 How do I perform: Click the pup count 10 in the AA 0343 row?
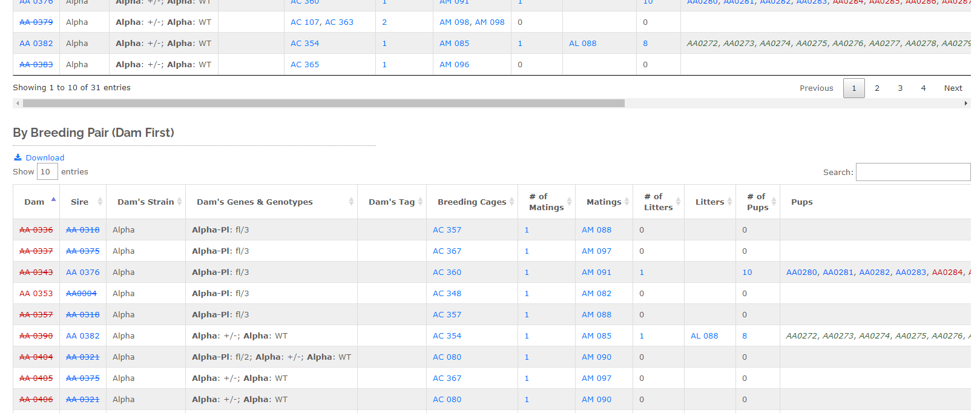pos(747,272)
